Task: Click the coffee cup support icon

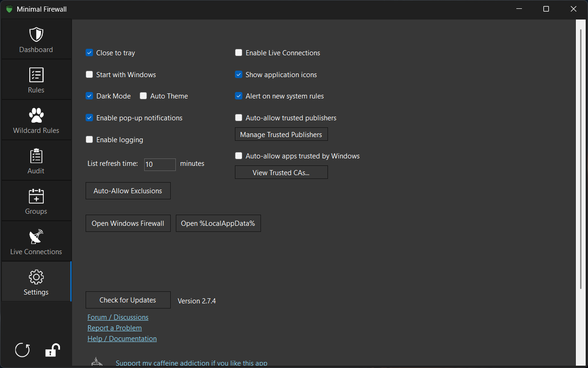Action: click(96, 362)
